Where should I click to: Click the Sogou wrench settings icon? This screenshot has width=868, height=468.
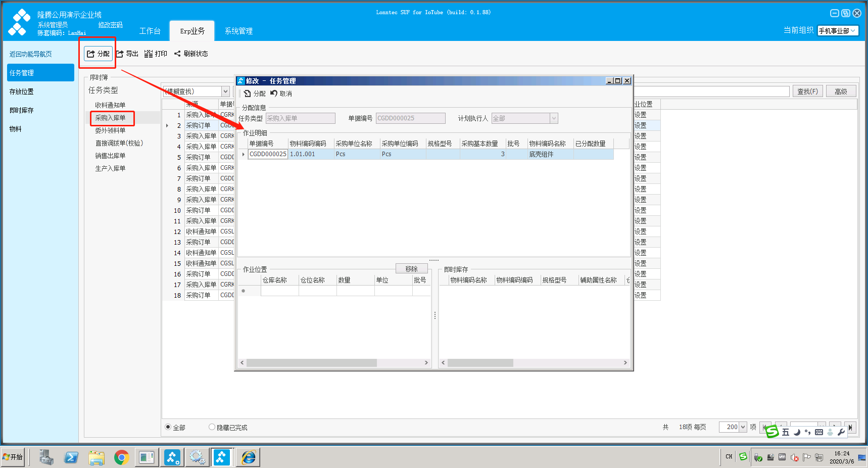(x=841, y=432)
